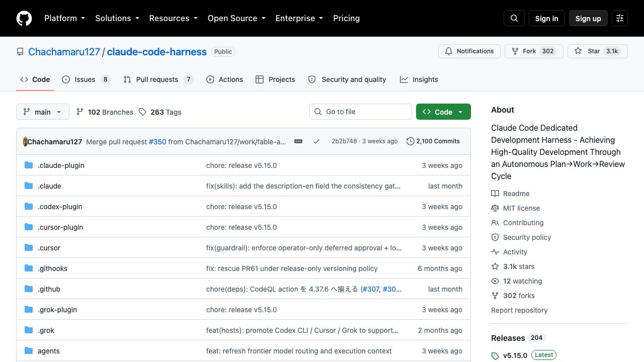
Task: Click the star icon in Star button
Action: click(578, 51)
